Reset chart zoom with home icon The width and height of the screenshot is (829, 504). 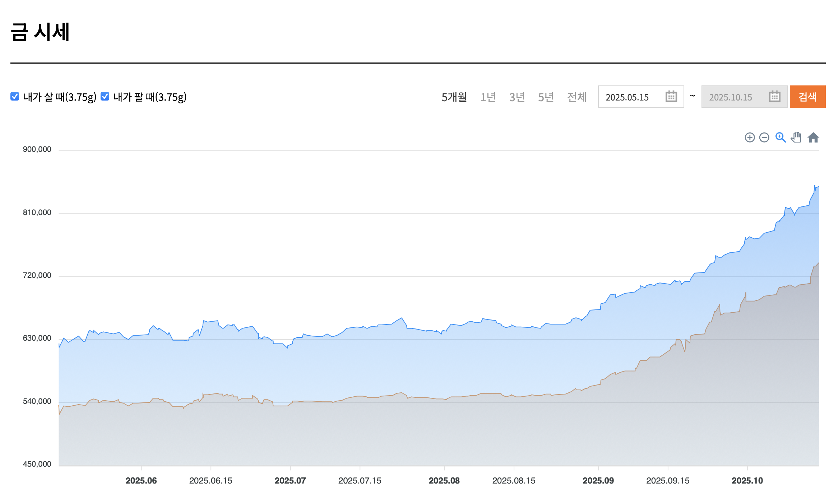tap(813, 137)
